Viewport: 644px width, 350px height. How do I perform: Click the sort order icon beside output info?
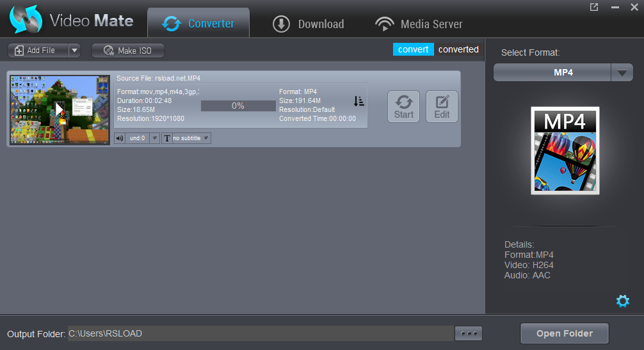(x=359, y=101)
